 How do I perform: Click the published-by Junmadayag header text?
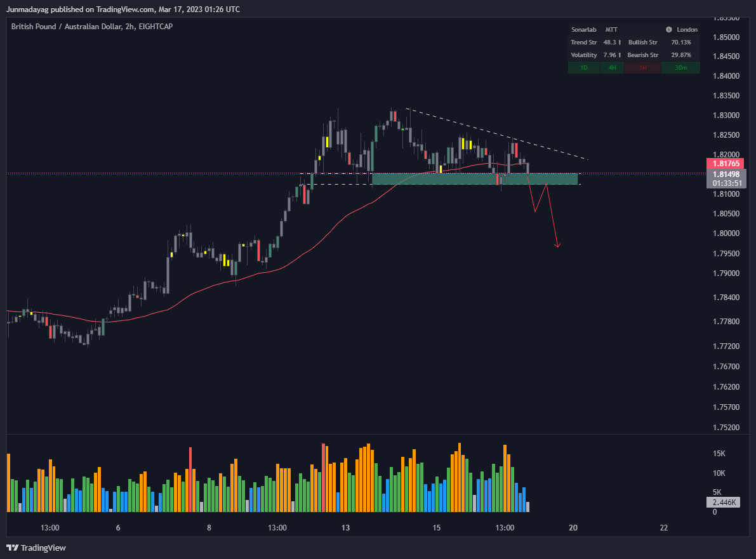[123, 9]
